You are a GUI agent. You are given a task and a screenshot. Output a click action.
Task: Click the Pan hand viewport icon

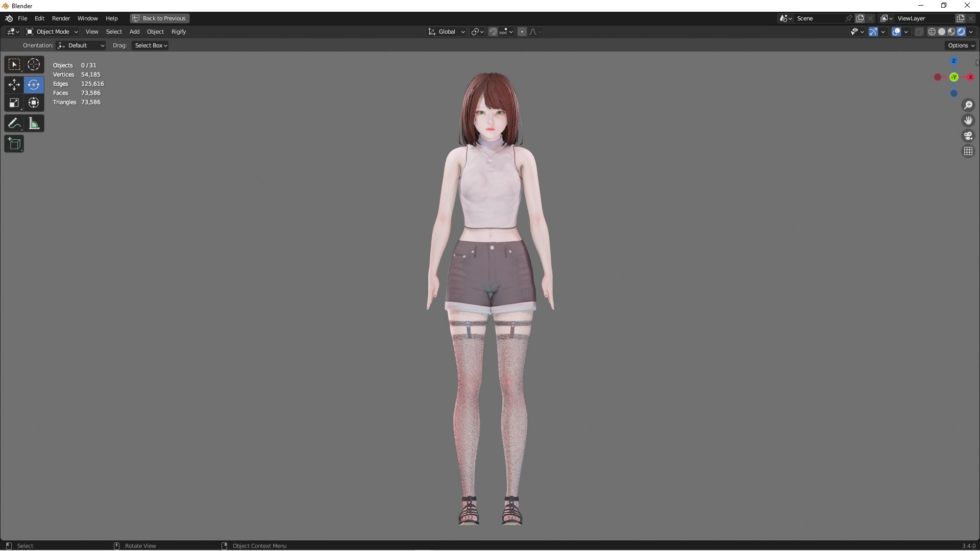[x=968, y=120]
